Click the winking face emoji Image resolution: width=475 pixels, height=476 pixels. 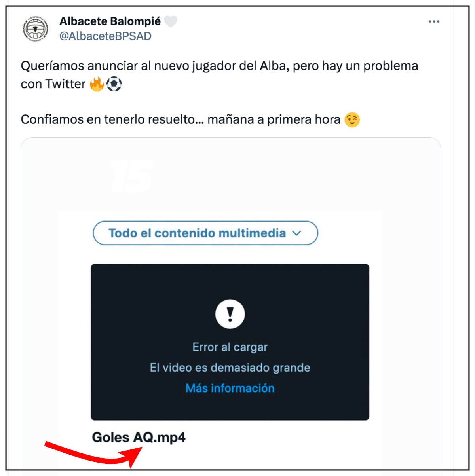tap(352, 119)
